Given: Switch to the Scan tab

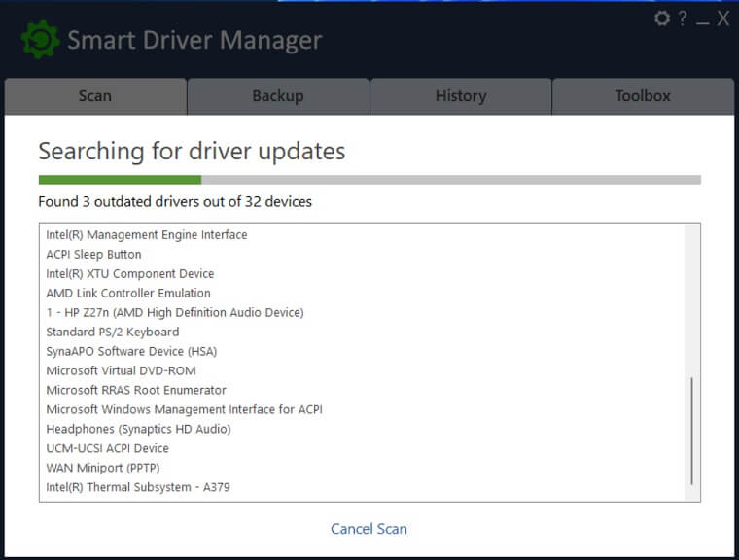Looking at the screenshot, I should click(95, 96).
